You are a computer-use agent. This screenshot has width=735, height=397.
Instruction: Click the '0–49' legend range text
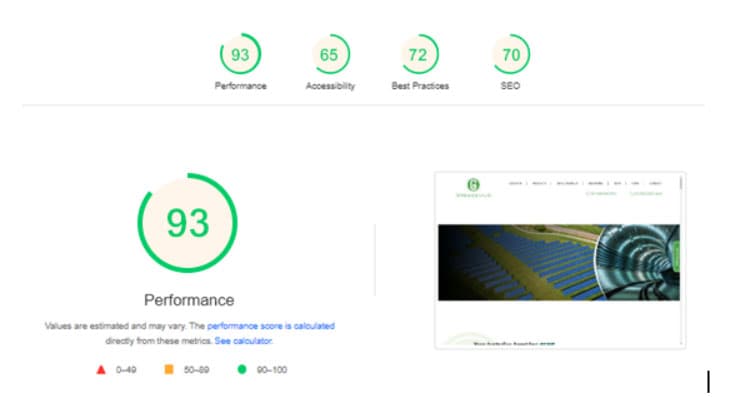(x=126, y=370)
